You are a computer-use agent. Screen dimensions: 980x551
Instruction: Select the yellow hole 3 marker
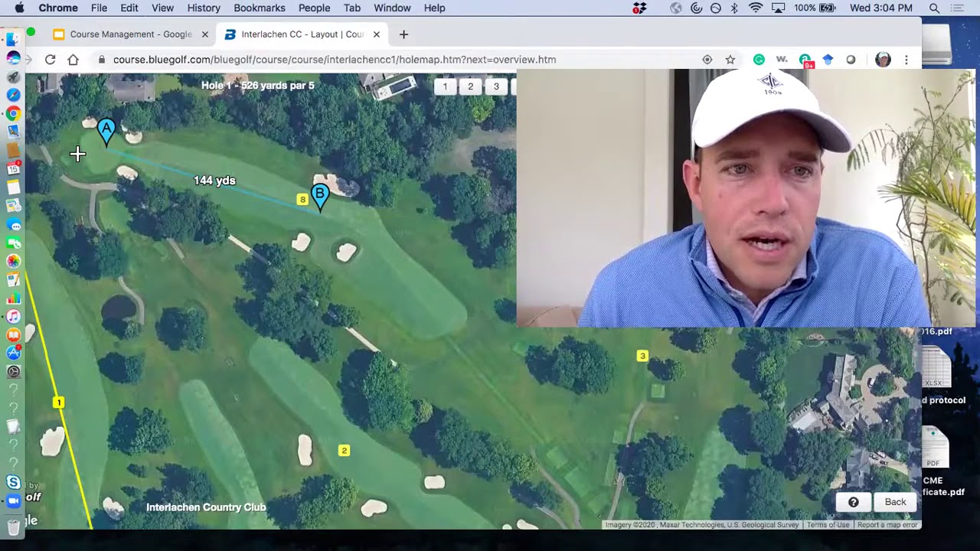[642, 356]
